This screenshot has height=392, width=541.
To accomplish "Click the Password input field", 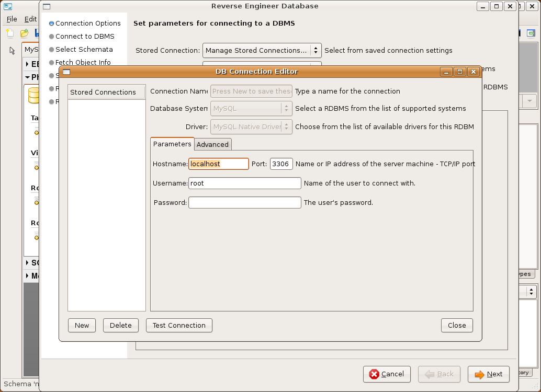I will (x=244, y=203).
